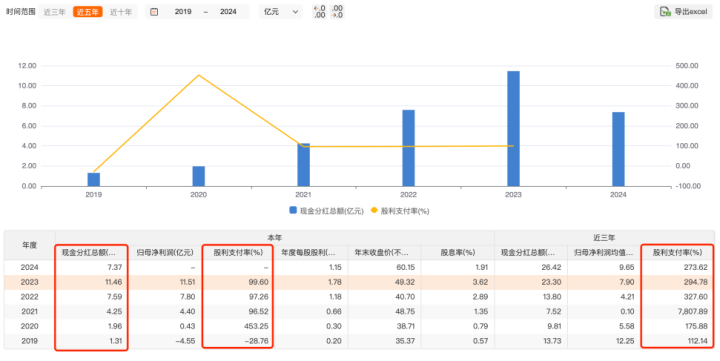Edit the end year 2024 field

pyautogui.click(x=228, y=12)
